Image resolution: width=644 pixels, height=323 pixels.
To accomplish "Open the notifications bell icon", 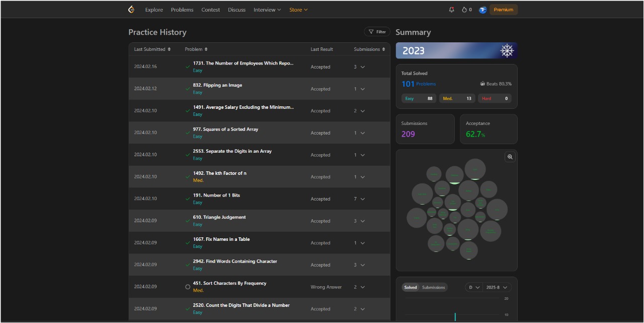I will point(451,10).
